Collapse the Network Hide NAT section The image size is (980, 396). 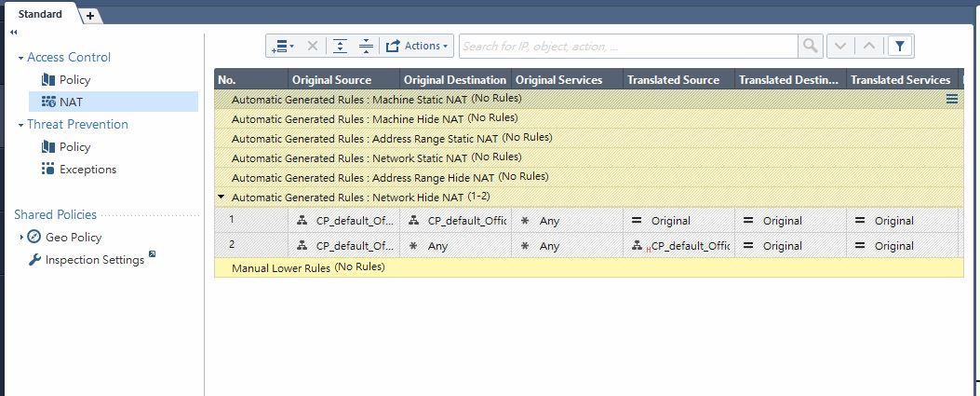click(x=222, y=198)
